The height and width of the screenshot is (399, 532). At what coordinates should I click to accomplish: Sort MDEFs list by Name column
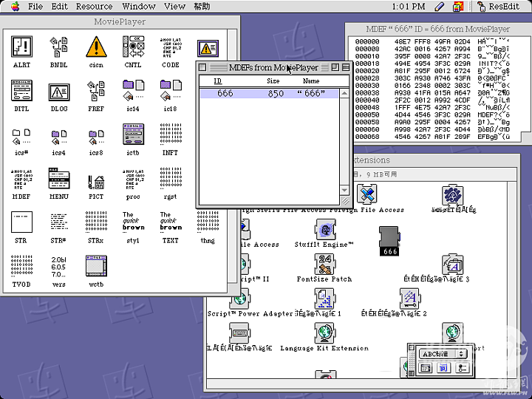pos(311,81)
